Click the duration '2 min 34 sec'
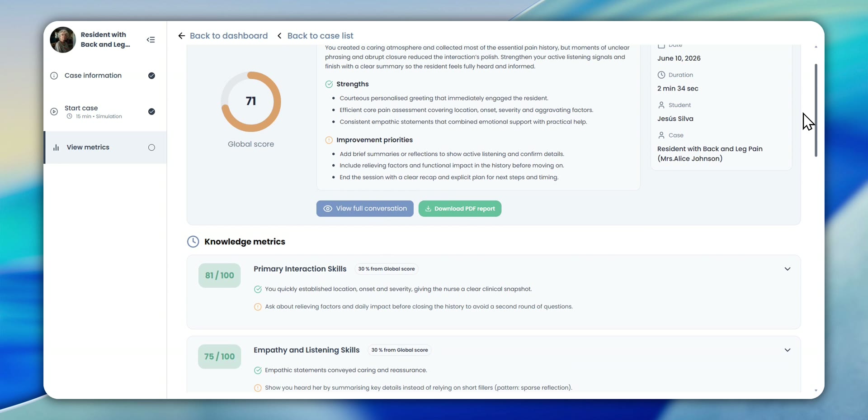Screen dimensions: 868x420 click(678, 89)
